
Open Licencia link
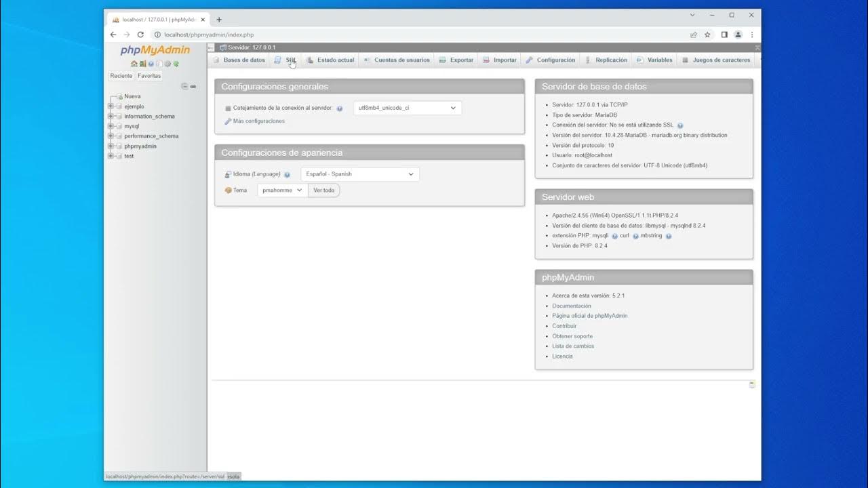pos(562,357)
